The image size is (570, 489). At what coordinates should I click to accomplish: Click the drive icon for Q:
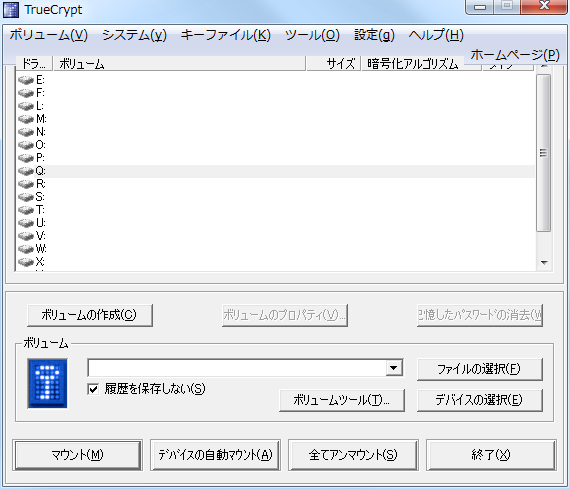(x=26, y=171)
